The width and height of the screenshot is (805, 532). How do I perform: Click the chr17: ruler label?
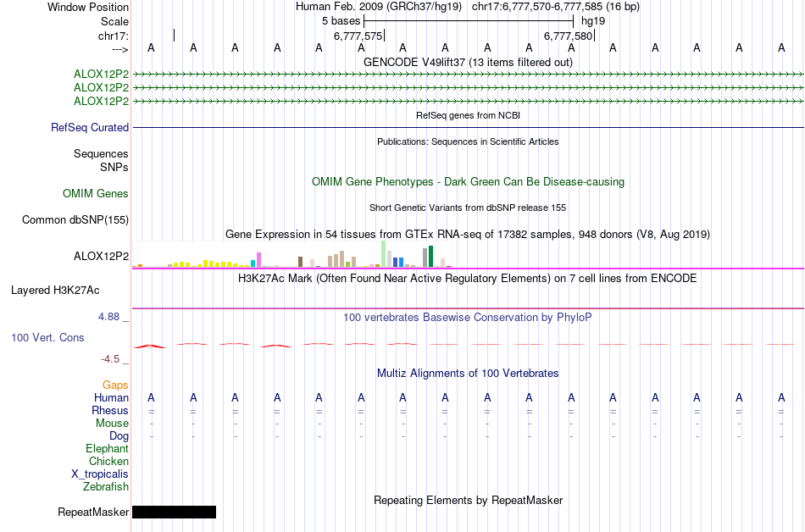pos(113,36)
